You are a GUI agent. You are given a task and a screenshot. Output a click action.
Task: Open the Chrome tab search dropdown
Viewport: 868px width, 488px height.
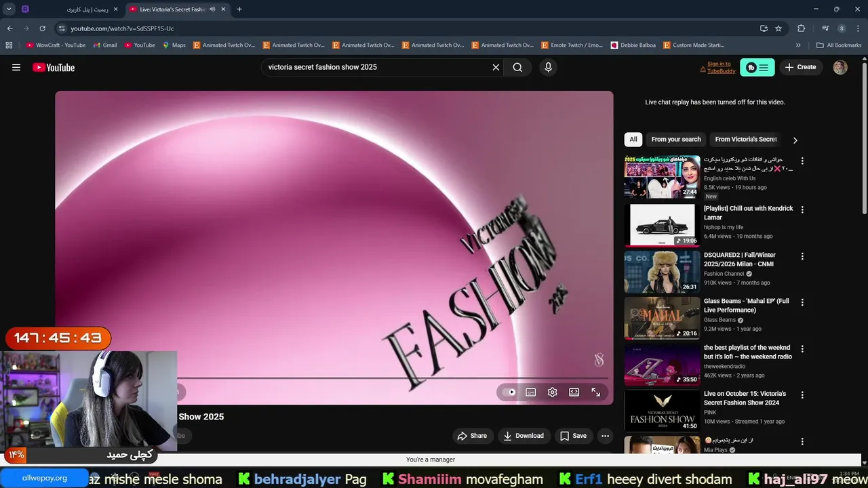(9, 9)
